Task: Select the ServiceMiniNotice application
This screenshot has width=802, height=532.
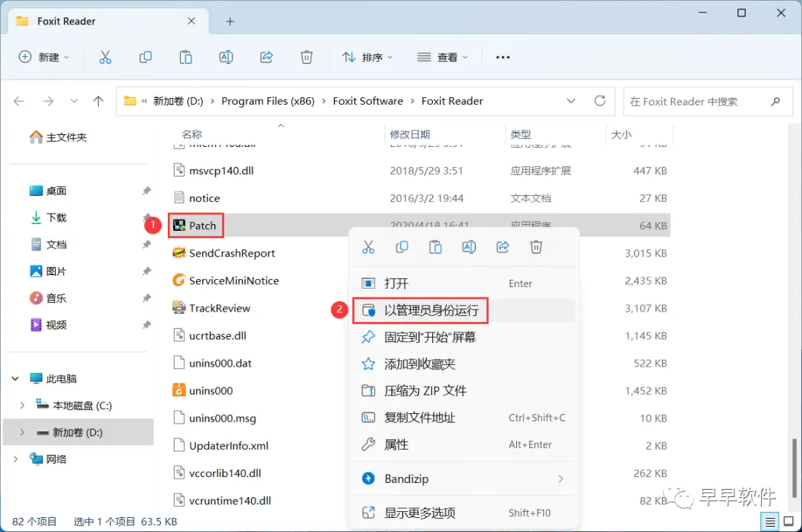Action: 226,280
